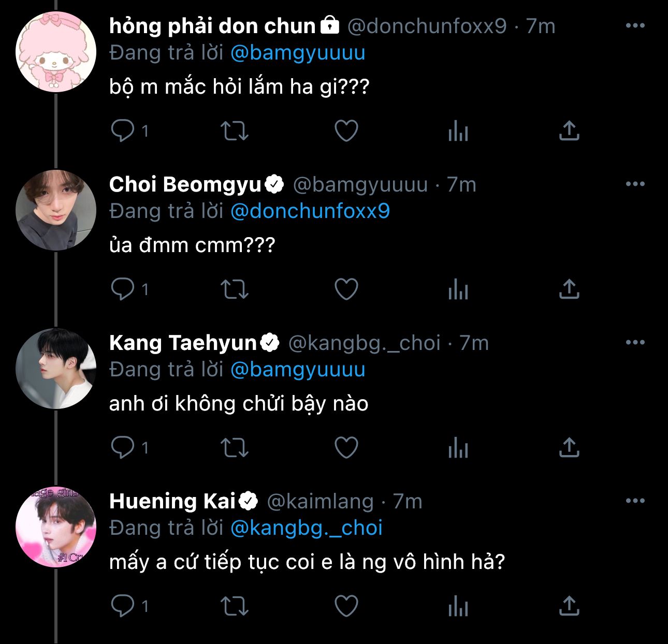Open more options on Huening Kai's tweet
668x644 pixels.
pyautogui.click(x=635, y=501)
